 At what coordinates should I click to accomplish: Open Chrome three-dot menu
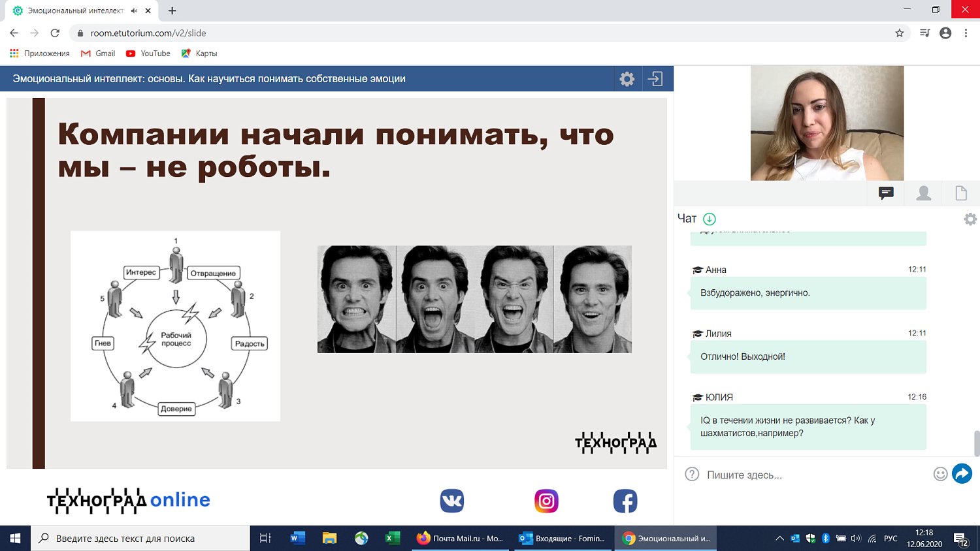(966, 33)
